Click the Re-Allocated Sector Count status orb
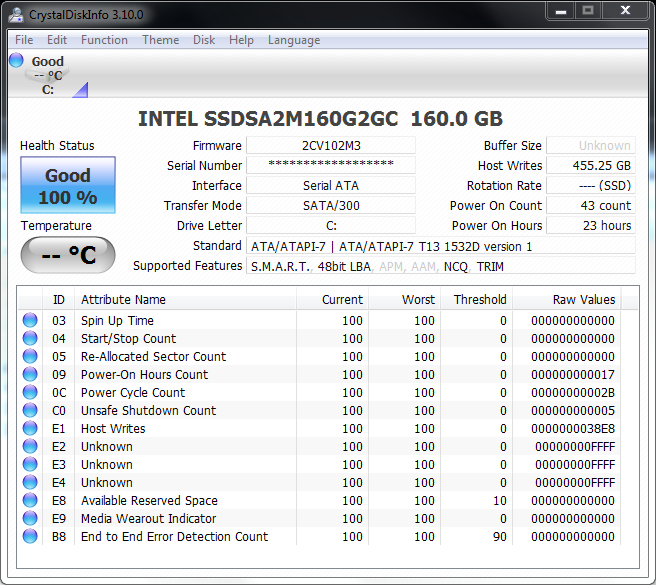This screenshot has width=656, height=585. (x=30, y=356)
